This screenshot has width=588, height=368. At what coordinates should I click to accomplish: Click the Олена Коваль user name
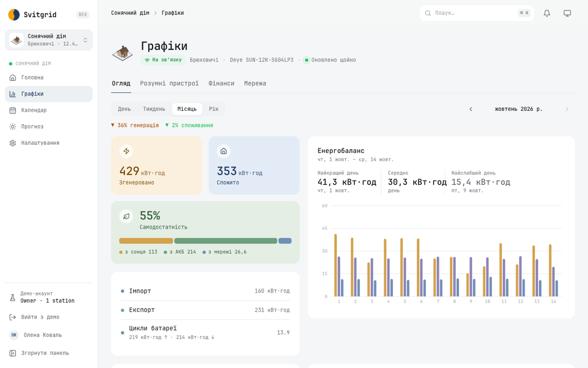coord(43,335)
